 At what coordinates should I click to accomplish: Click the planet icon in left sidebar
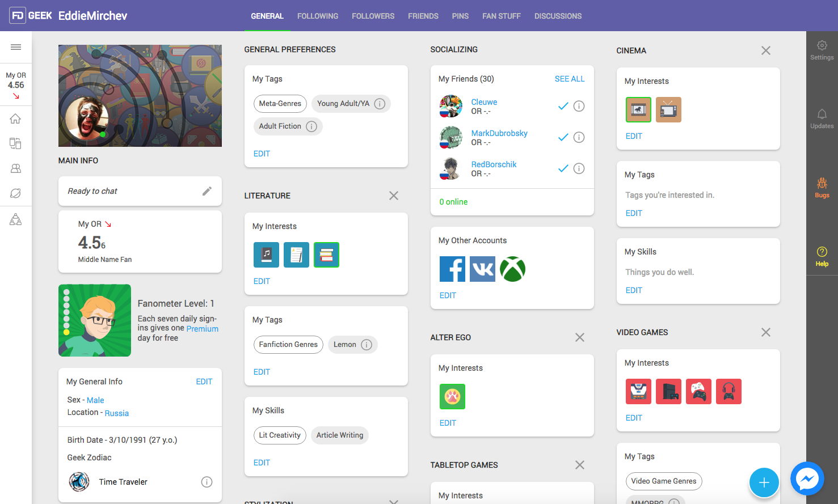(x=16, y=193)
